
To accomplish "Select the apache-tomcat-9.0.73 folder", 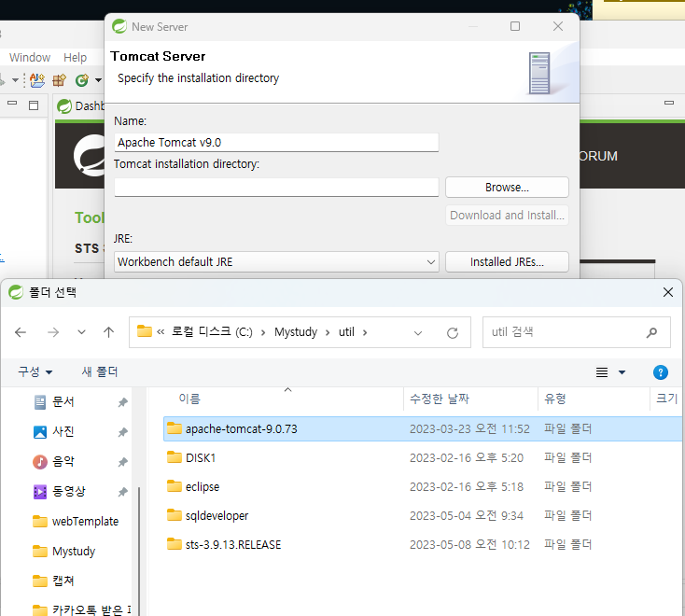I will pos(422,428).
